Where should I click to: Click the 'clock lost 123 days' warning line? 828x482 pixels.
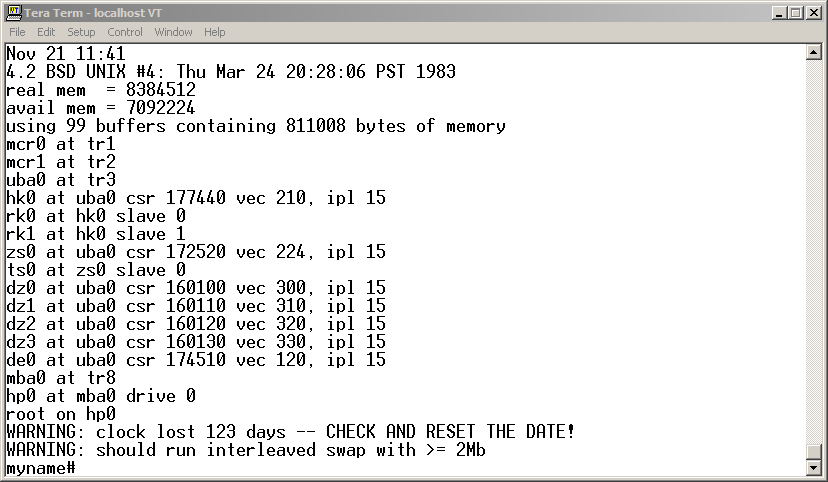tap(290, 431)
